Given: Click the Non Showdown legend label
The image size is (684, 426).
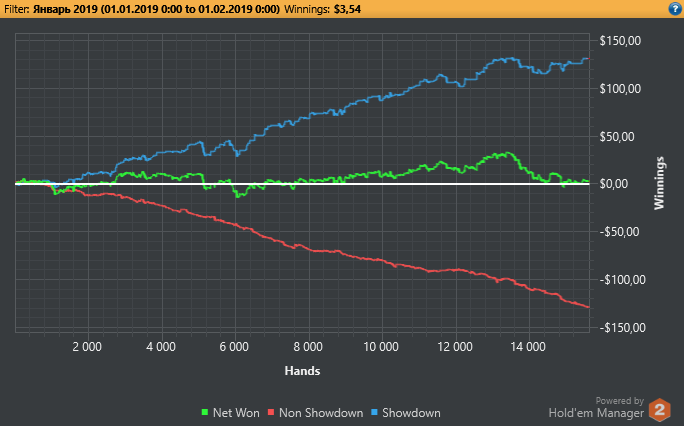Looking at the screenshot, I should 321,413.
